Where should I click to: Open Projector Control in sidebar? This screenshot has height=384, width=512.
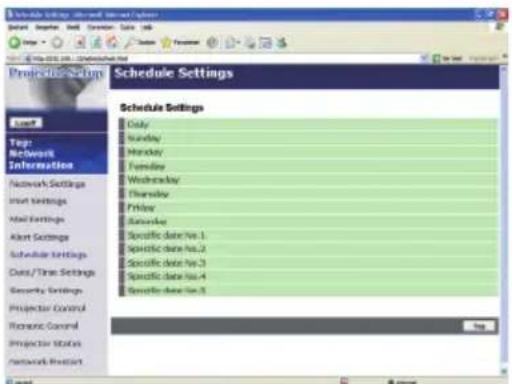pyautogui.click(x=47, y=308)
